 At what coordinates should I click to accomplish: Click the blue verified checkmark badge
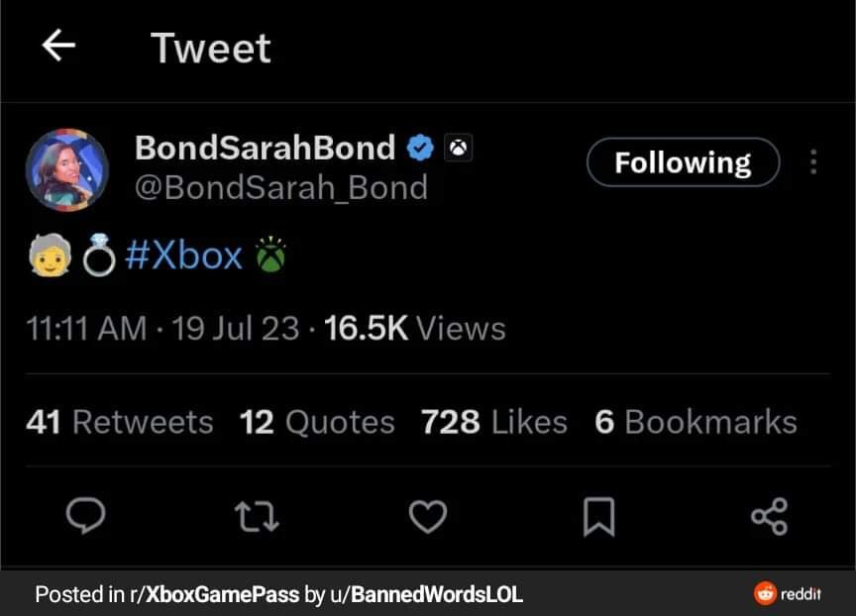click(x=421, y=149)
